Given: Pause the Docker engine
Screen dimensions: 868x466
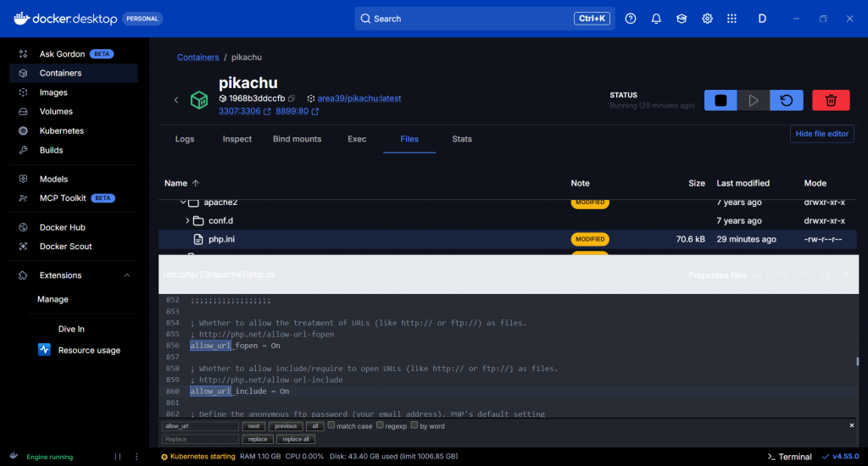Looking at the screenshot, I should pos(117,457).
